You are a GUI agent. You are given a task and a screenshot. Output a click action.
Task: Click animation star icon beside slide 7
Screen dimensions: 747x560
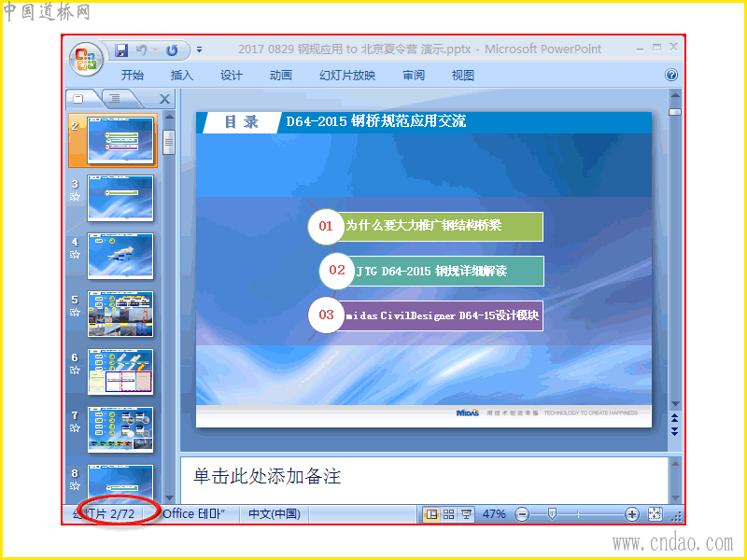76,428
